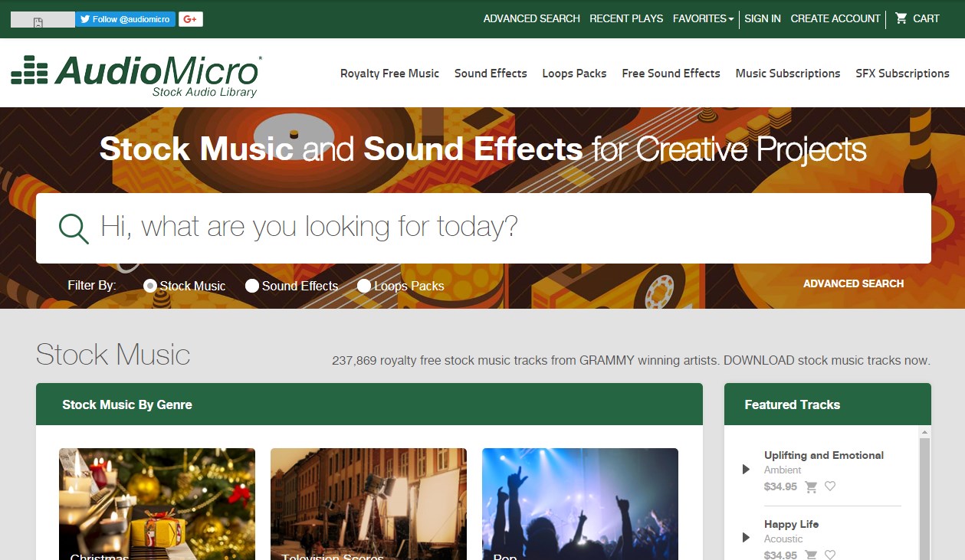Click the Ambient genre label
The image size is (965, 560).
point(783,470)
